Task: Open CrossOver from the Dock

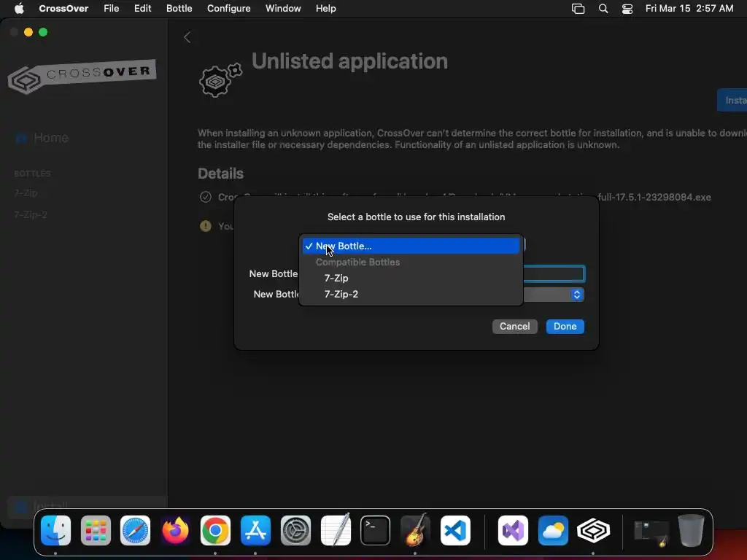Action: pos(593,531)
